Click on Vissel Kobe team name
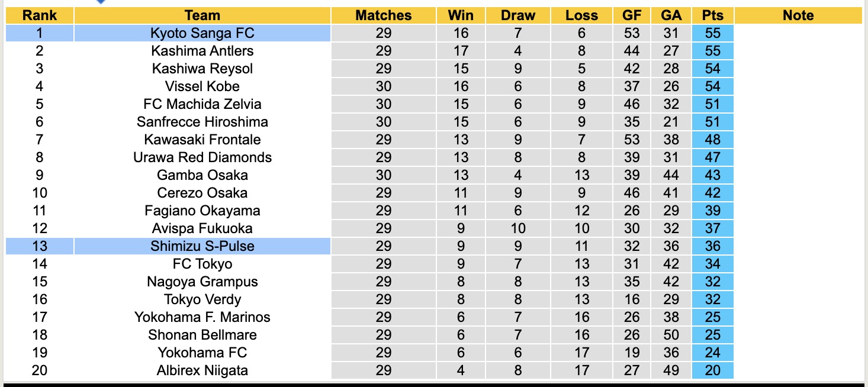Image resolution: width=868 pixels, height=387 pixels. [202, 86]
